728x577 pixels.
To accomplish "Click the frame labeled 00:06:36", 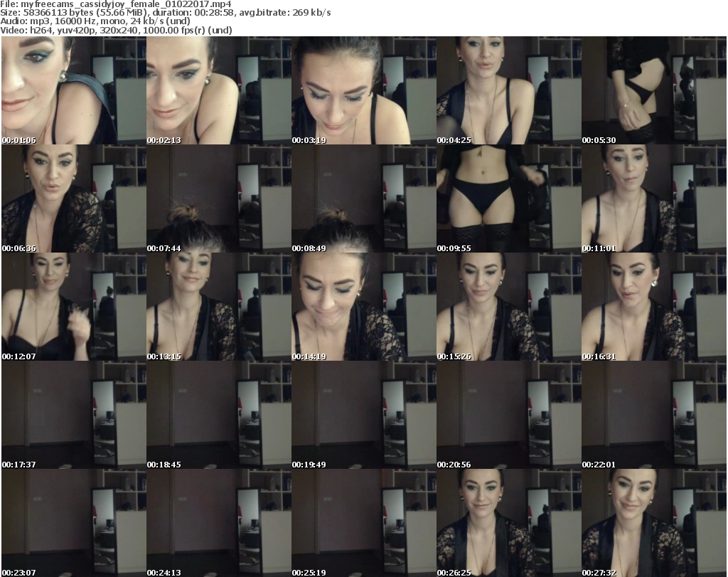I will pyautogui.click(x=74, y=198).
